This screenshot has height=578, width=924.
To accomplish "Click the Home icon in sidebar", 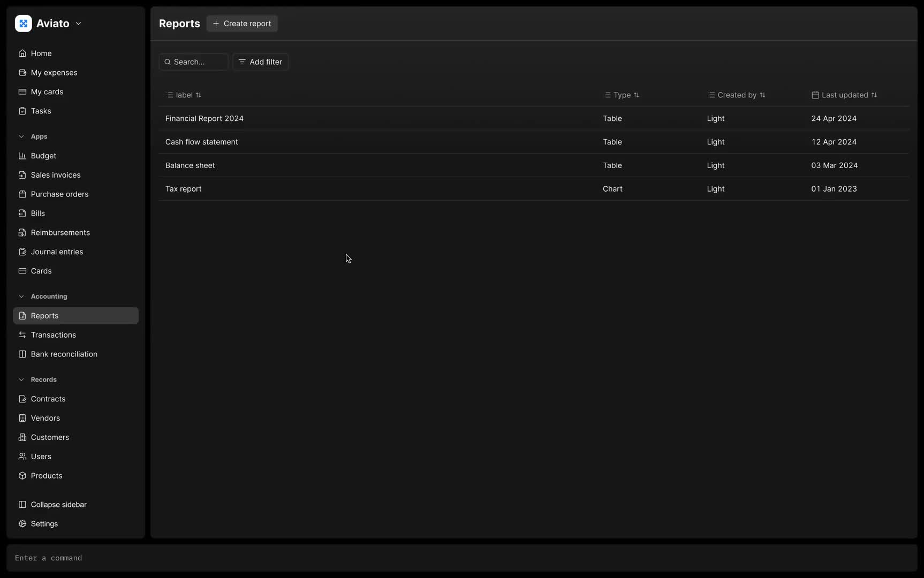I will [22, 54].
